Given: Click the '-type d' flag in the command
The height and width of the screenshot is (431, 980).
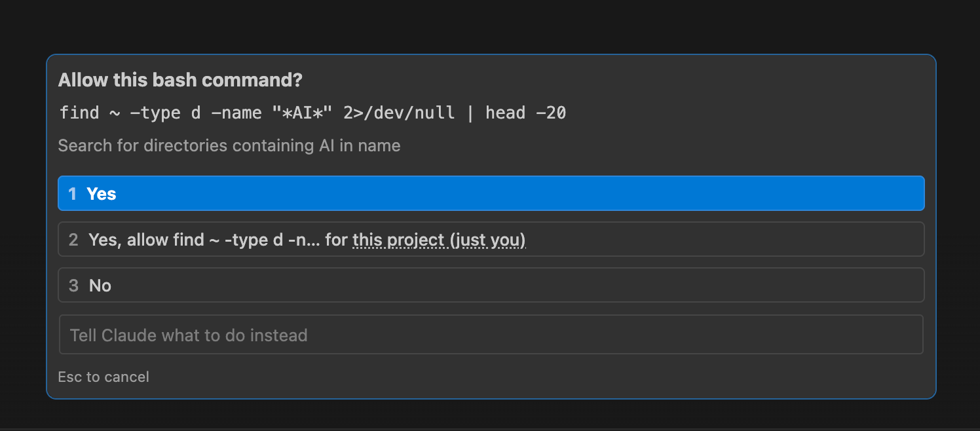Looking at the screenshot, I should (165, 113).
